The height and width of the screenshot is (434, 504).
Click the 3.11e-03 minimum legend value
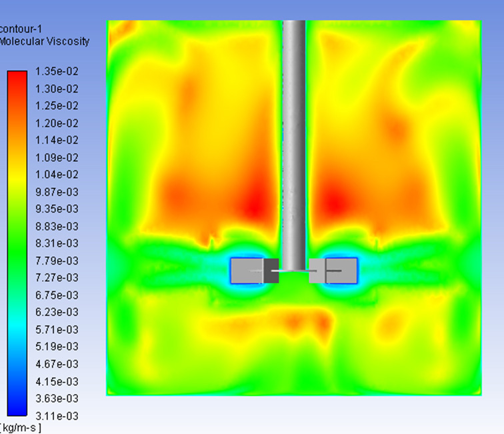coord(57,416)
